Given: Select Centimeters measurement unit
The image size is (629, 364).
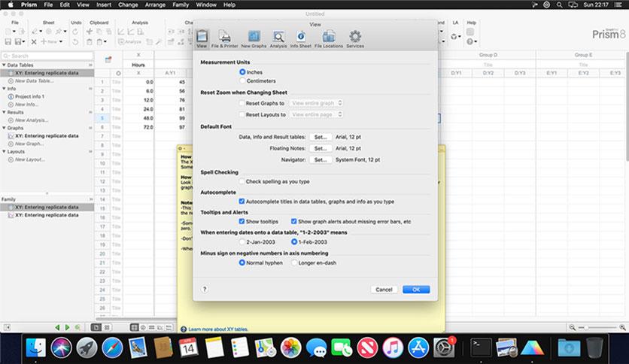Looking at the screenshot, I should click(242, 80).
